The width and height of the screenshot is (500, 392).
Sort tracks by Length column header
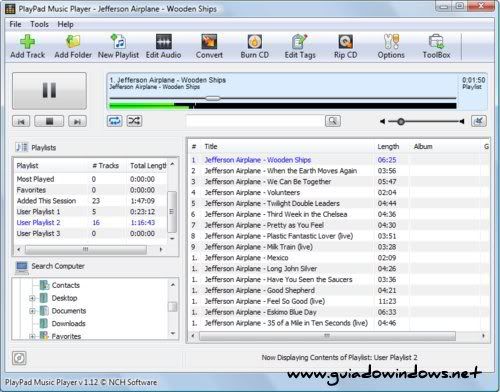[x=388, y=147]
